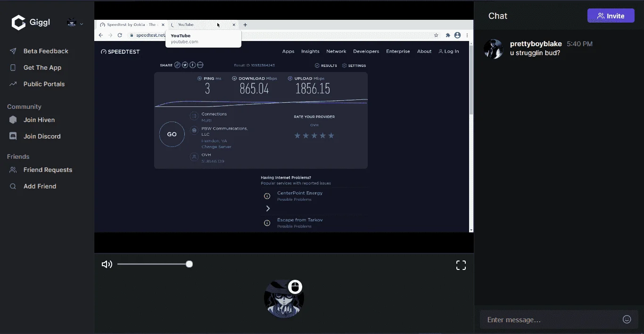Image resolution: width=644 pixels, height=334 pixels.
Task: Click the Invite button in Chat
Action: coord(611,16)
